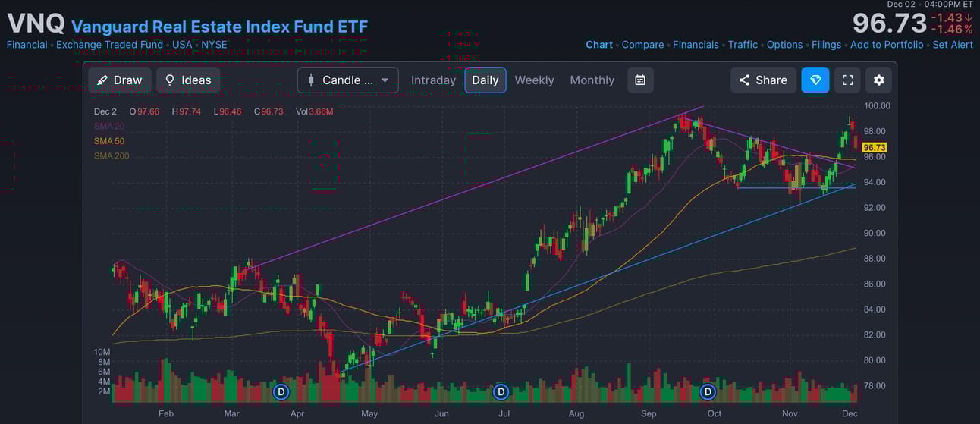
Task: Click the NYSE exchange link
Action: click(214, 45)
